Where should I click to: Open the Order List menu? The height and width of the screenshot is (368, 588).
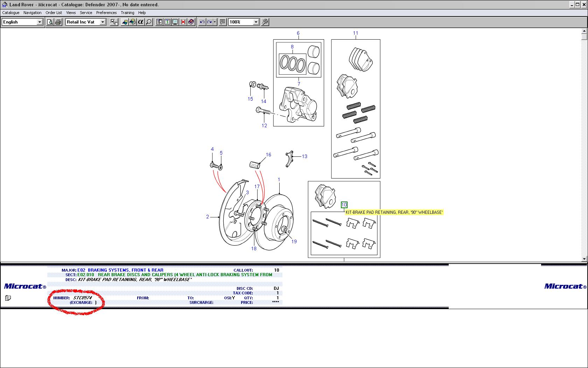click(x=54, y=13)
